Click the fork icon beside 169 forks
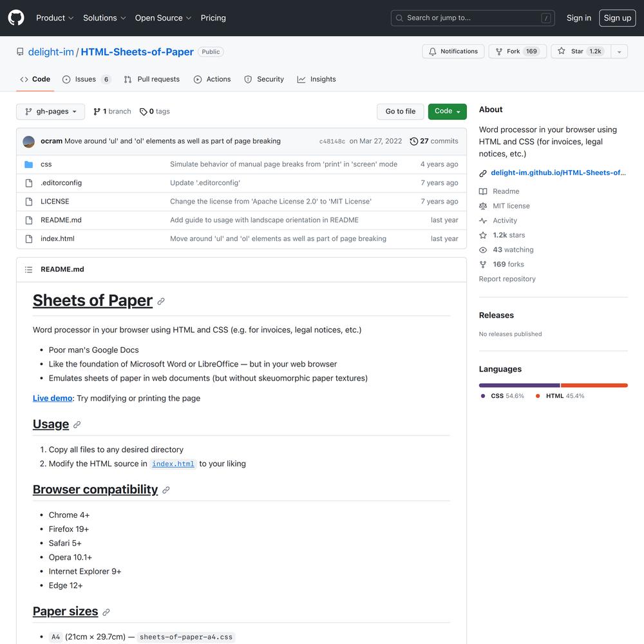Image resolution: width=644 pixels, height=644 pixels. (483, 265)
